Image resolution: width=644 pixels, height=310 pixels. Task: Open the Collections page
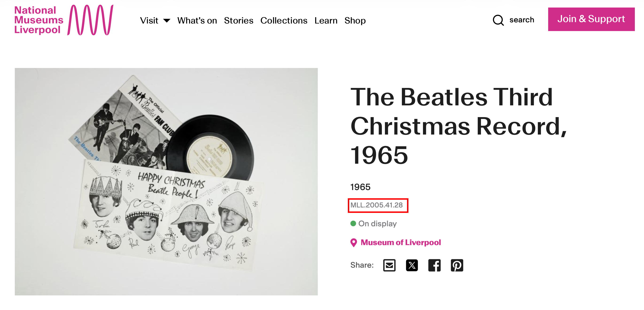click(284, 20)
